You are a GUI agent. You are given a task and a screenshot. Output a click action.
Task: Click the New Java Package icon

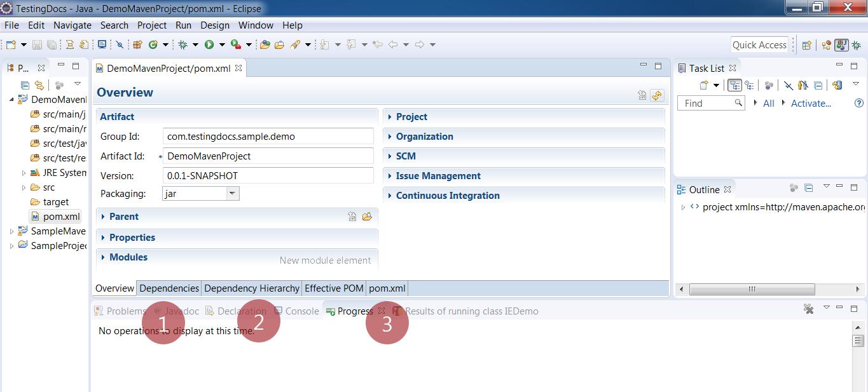tap(137, 44)
